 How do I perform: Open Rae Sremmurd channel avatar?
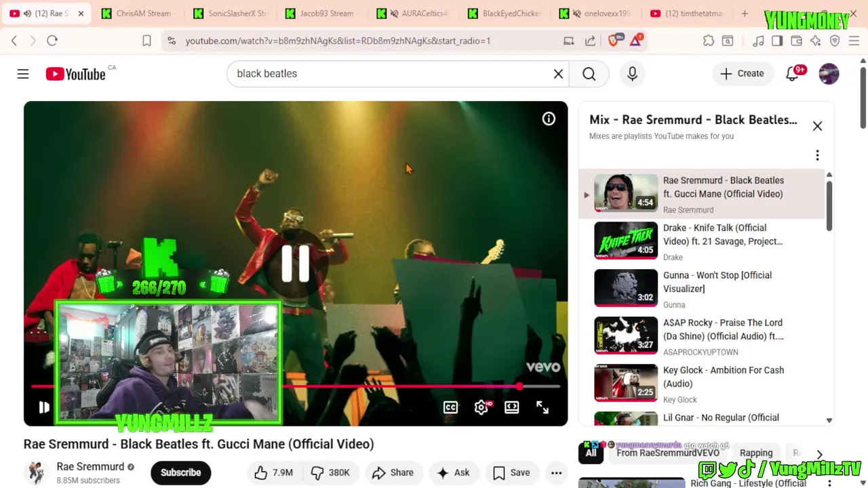point(36,472)
